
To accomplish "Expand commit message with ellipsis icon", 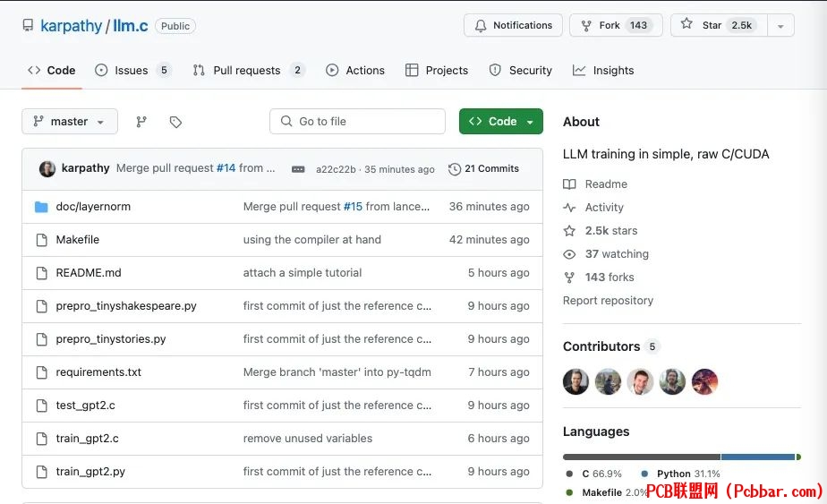I will 298,169.
